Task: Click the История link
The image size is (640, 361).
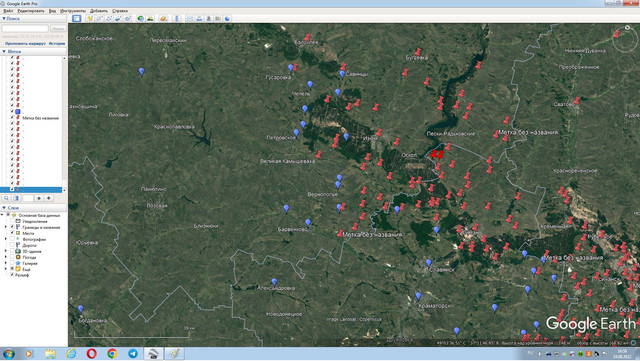Action: click(57, 43)
